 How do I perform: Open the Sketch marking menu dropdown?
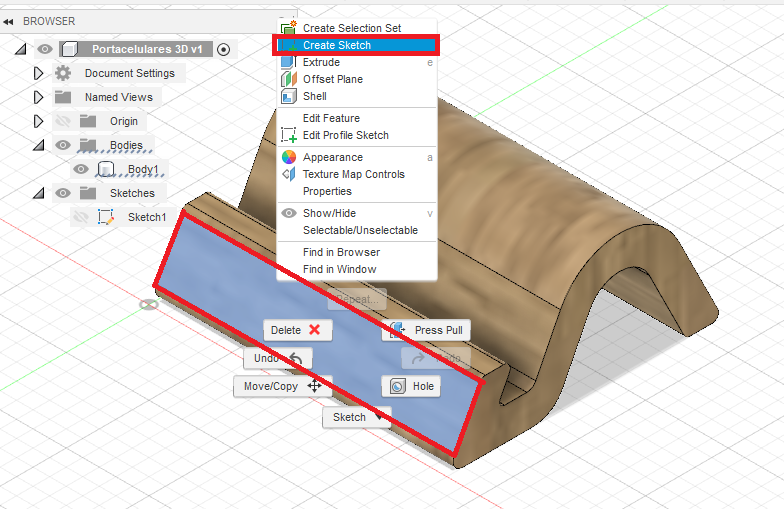[x=356, y=417]
